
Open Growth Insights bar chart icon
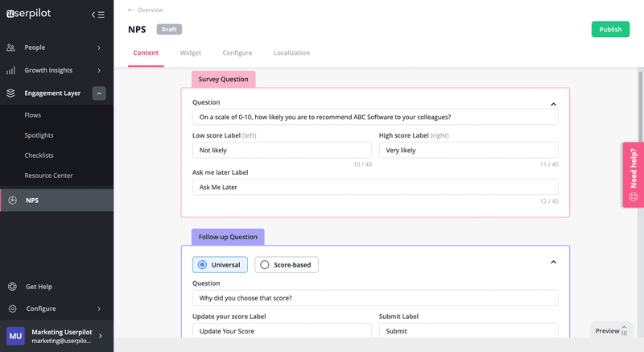pos(11,70)
